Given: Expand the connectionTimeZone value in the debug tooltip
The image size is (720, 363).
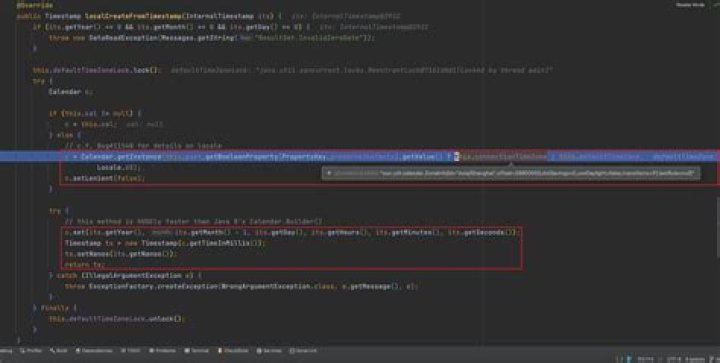Looking at the screenshot, I should pyautogui.click(x=329, y=173).
